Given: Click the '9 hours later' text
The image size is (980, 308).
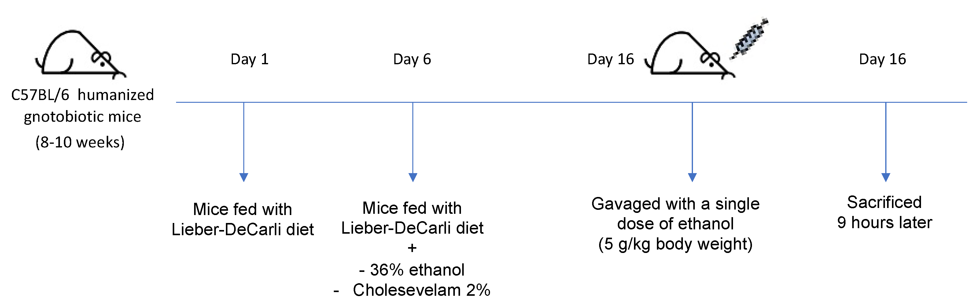Looking at the screenshot, I should (x=885, y=223).
